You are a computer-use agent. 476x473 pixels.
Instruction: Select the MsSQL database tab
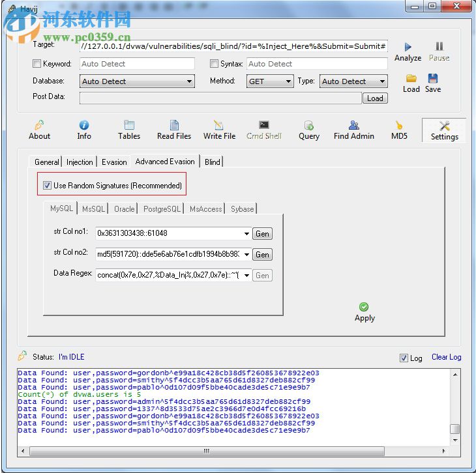(93, 209)
